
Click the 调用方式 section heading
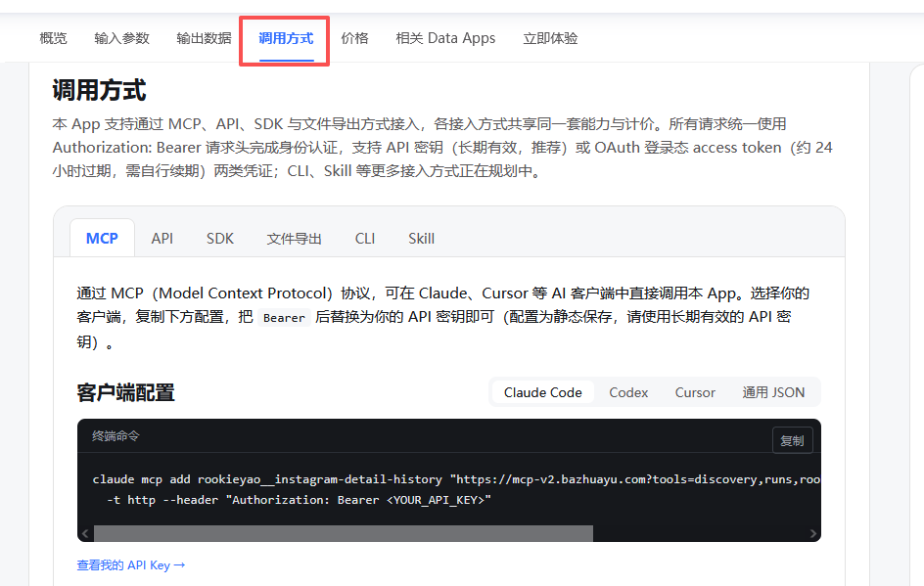click(x=99, y=90)
